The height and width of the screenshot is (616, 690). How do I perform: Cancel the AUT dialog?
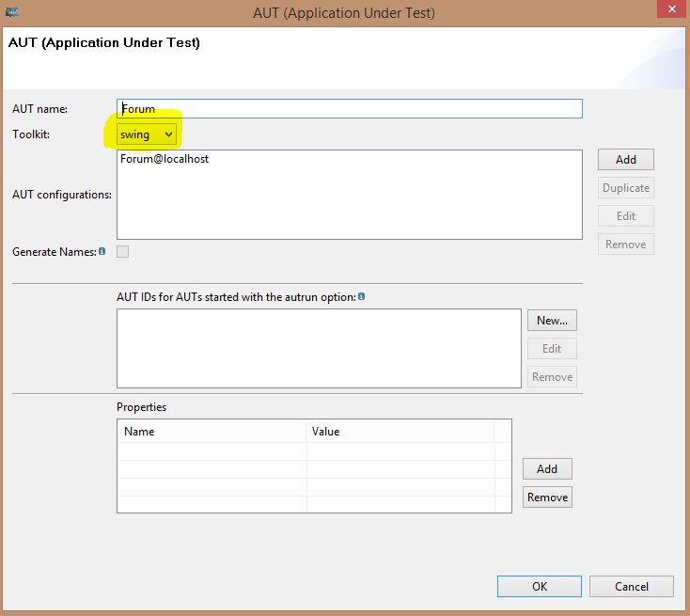coord(631,586)
